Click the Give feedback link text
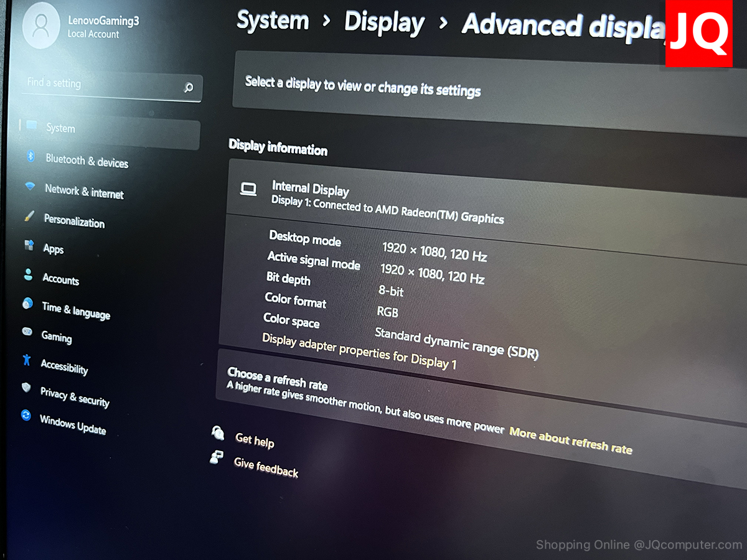Image resolution: width=747 pixels, height=560 pixels. click(x=266, y=466)
